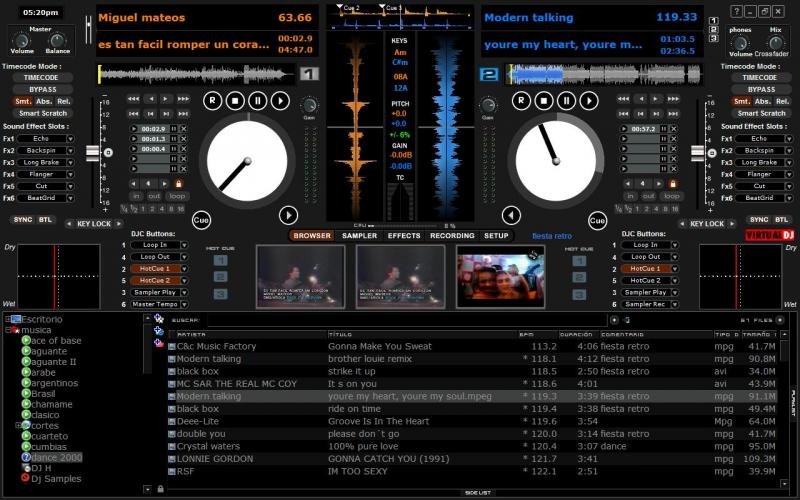Toggle left deck BTL
This screenshot has width=800, height=500.
pyautogui.click(x=45, y=219)
